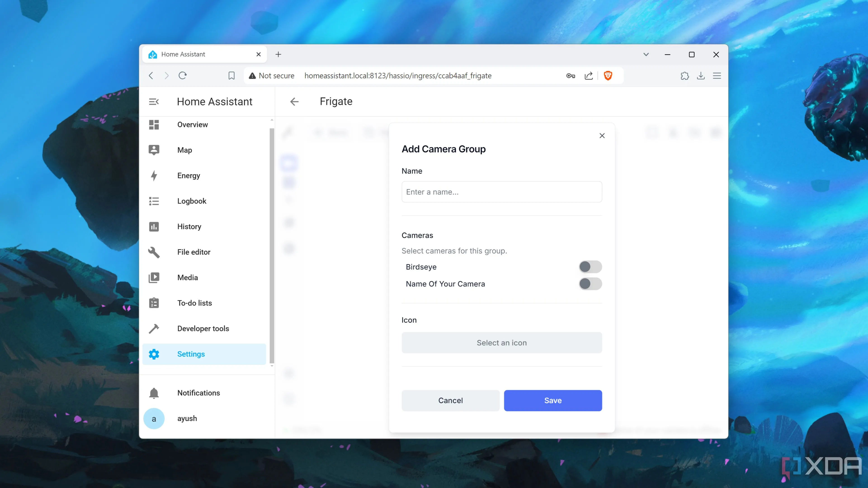The width and height of the screenshot is (868, 488).
Task: Click Select an icon button
Action: (502, 343)
